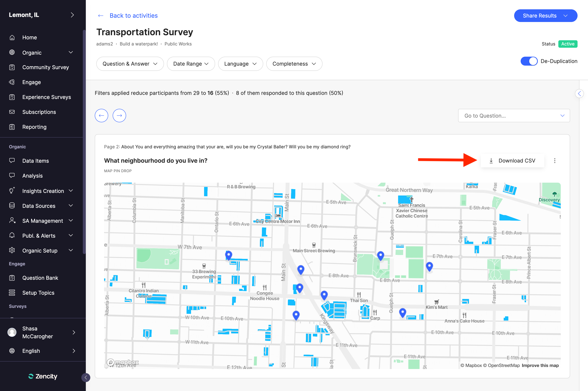The height and width of the screenshot is (391, 588).
Task: Open Reporting from the sidebar
Action: (34, 127)
